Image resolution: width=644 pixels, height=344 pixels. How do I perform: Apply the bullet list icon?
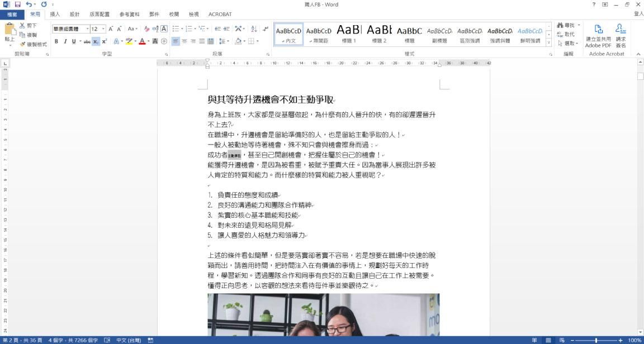176,28
